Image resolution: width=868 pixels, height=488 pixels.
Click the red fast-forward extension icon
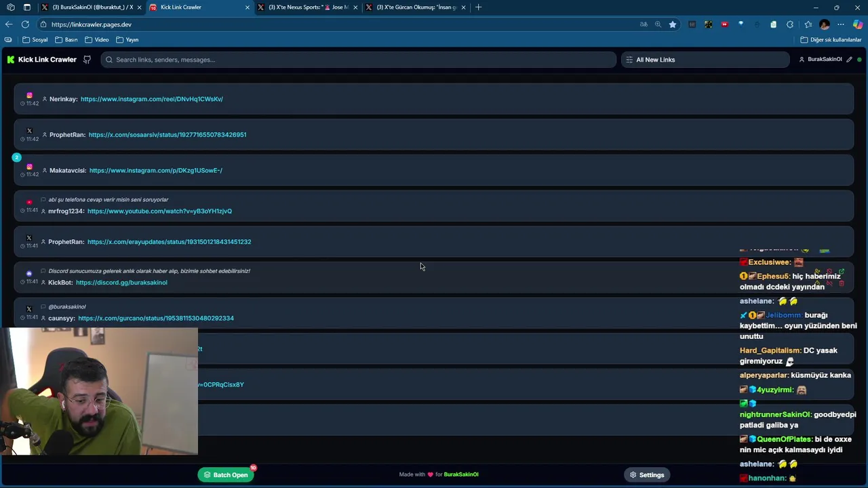tap(724, 24)
